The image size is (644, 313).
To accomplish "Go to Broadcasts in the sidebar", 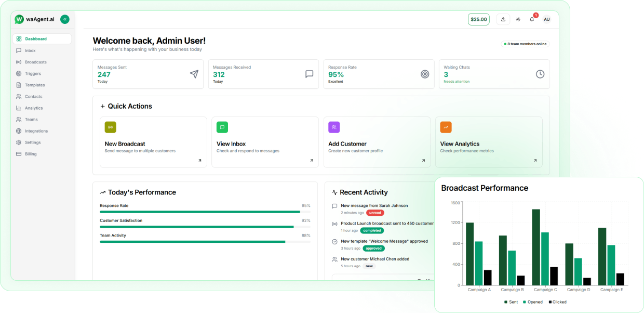I will coord(35,62).
